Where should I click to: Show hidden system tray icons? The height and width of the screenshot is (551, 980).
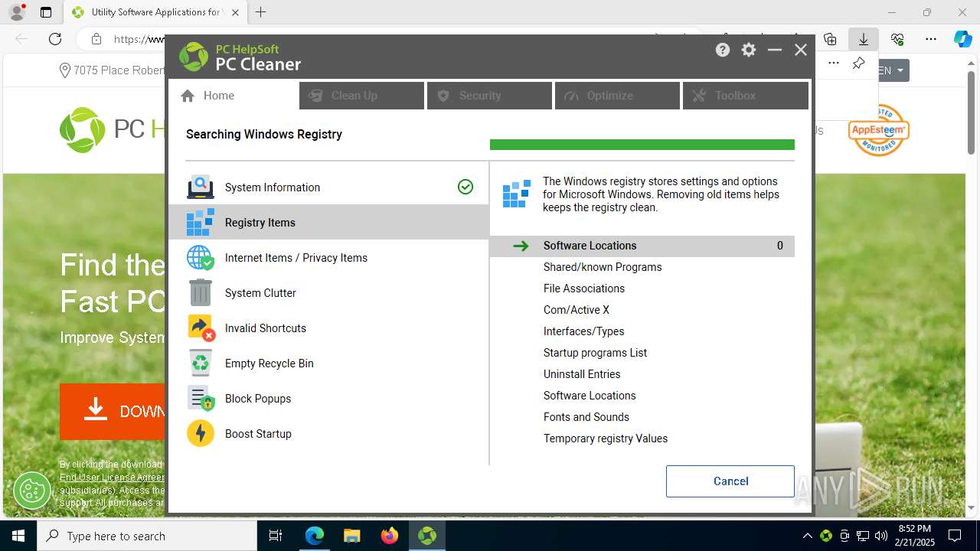pyautogui.click(x=807, y=536)
